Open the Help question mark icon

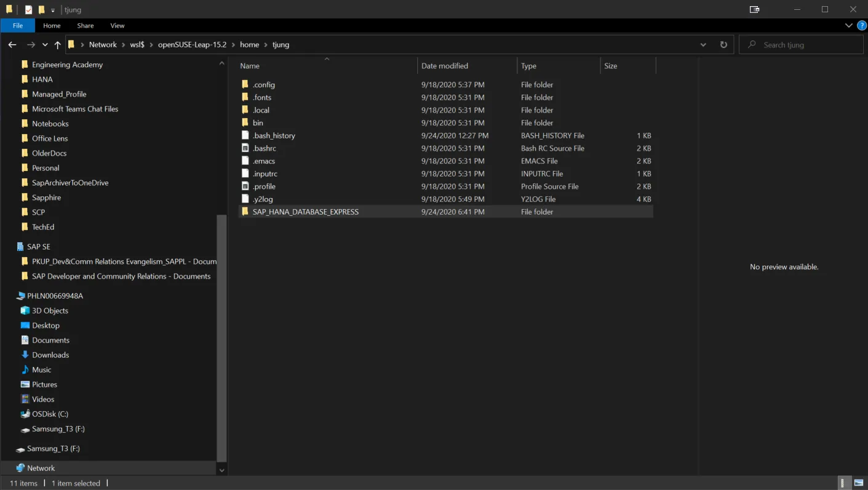[x=861, y=26]
